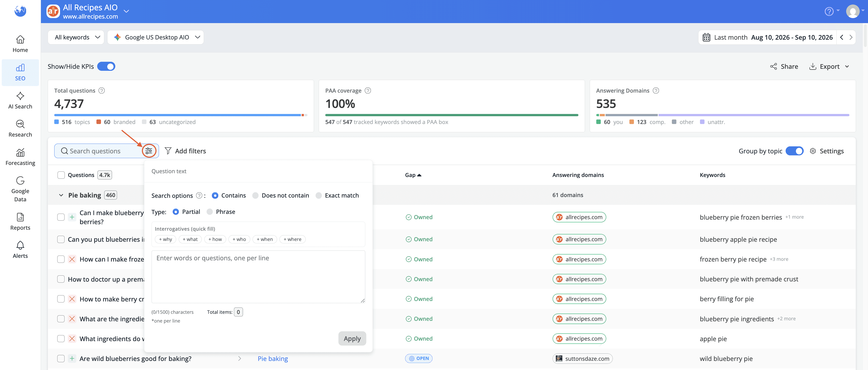Toggle the Group by topic switch
The height and width of the screenshot is (370, 868).
(x=794, y=151)
